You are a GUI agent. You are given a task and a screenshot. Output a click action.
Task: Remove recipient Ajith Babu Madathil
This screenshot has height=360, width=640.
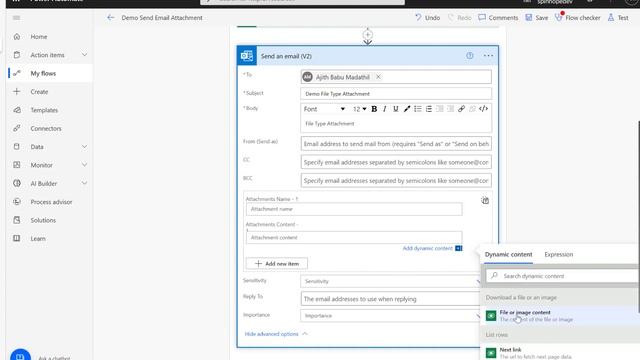(378, 77)
